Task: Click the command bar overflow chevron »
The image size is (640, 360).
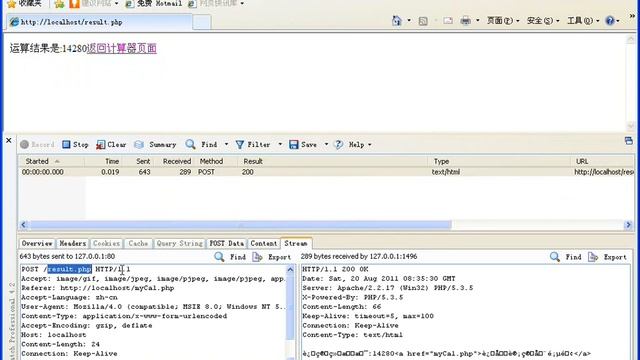Action: [x=632, y=16]
